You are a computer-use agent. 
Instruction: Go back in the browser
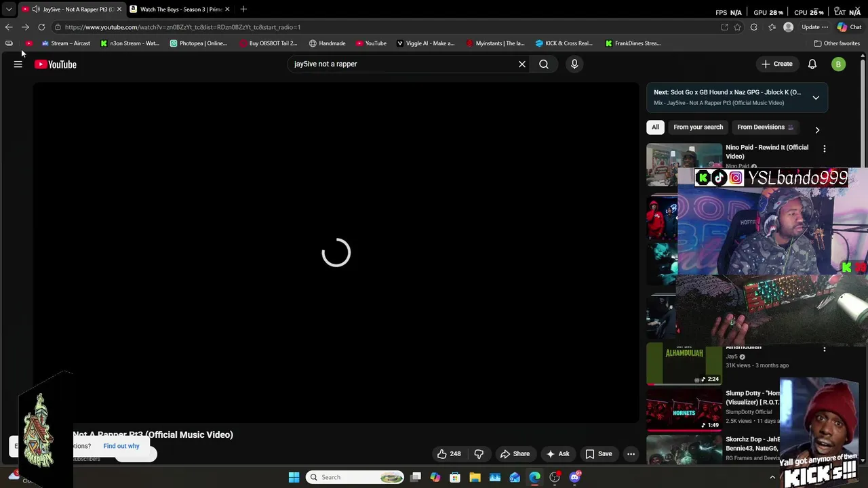pyautogui.click(x=9, y=27)
